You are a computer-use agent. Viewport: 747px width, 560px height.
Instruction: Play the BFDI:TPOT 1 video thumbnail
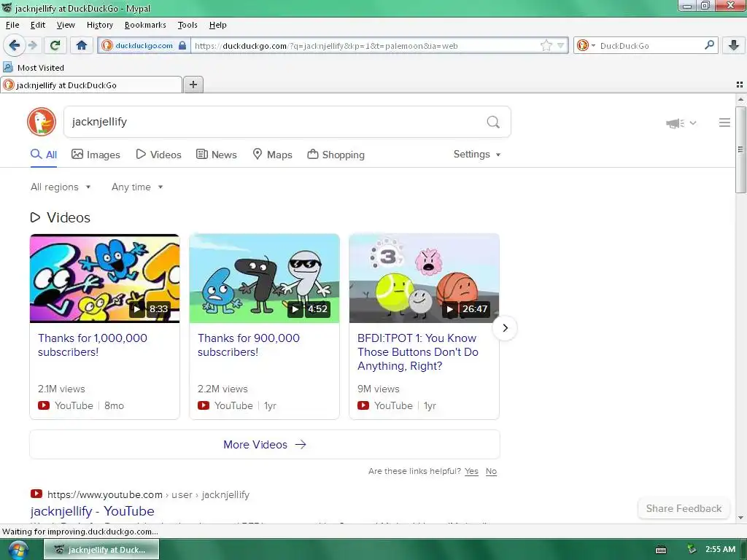pyautogui.click(x=424, y=279)
